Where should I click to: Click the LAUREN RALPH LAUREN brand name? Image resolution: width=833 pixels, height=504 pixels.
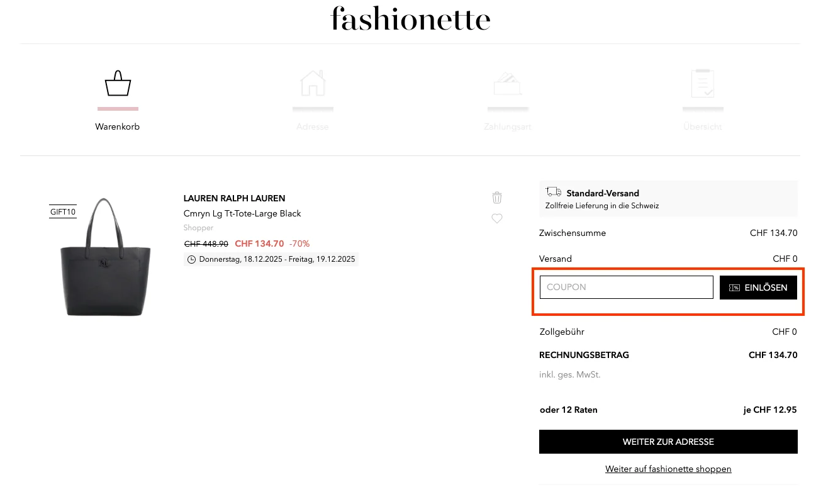234,198
